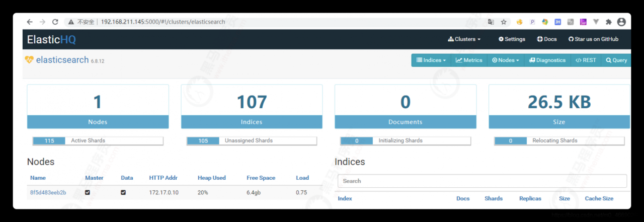
Task: Click the Active Shards progress bar
Action: pyautogui.click(x=98, y=141)
